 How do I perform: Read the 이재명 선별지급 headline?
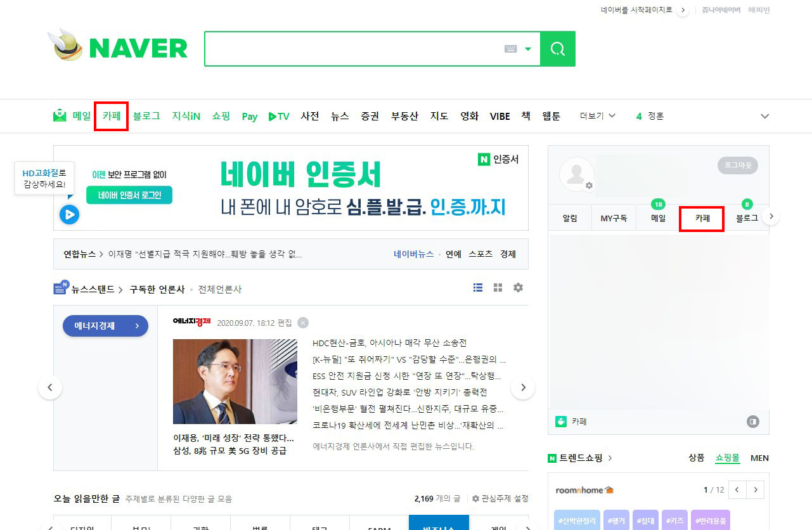[x=205, y=254]
